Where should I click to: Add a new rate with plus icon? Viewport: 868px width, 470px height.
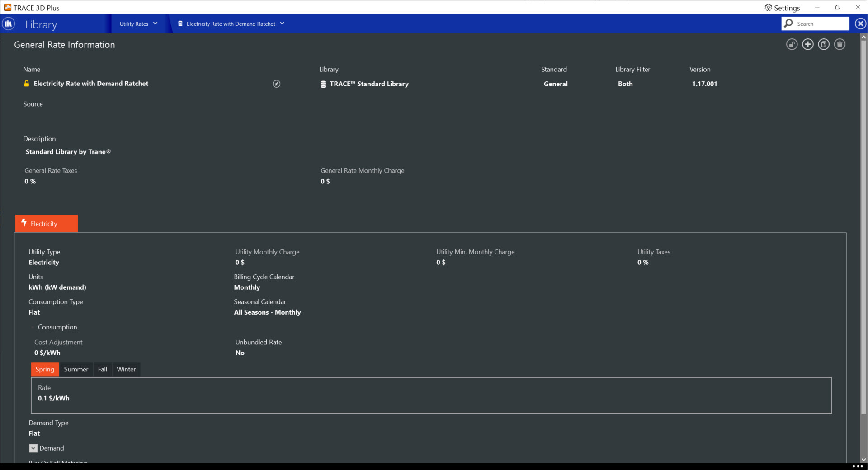807,44
